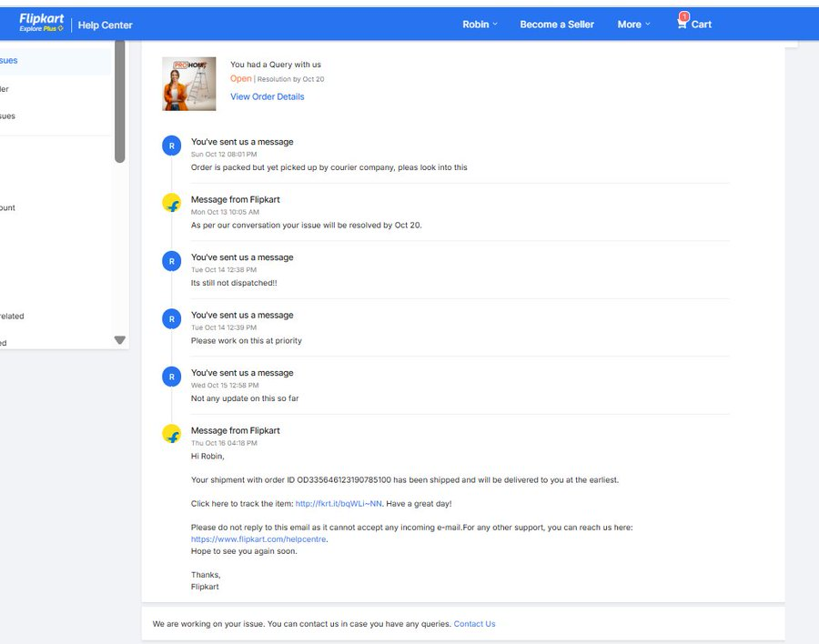Image resolution: width=819 pixels, height=644 pixels.
Task: Click Robin avatar on Oct 15 message
Action: pos(171,377)
